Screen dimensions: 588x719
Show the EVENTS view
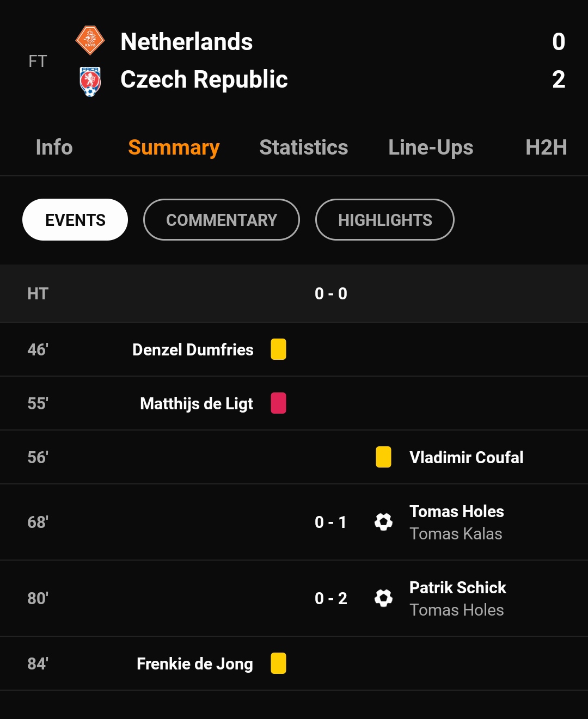[75, 220]
